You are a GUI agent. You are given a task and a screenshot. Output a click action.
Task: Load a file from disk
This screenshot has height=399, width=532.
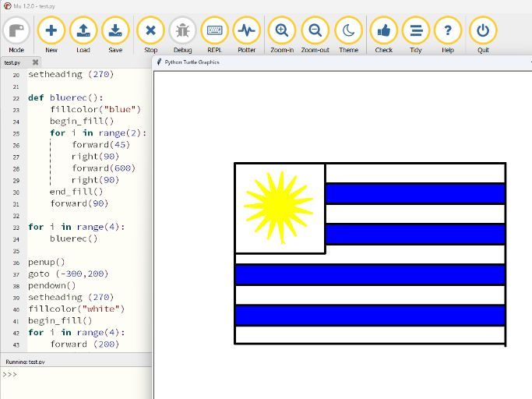(x=83, y=35)
